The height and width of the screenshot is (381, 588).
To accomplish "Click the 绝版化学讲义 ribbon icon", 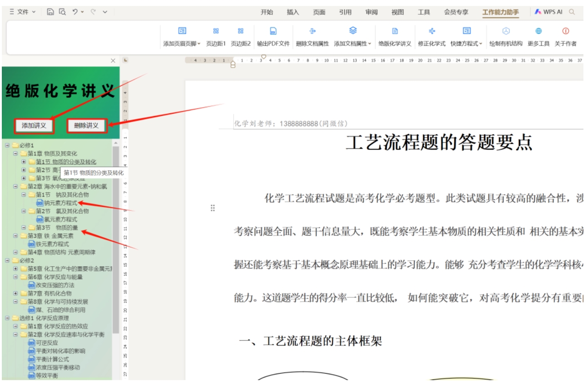I will (395, 32).
